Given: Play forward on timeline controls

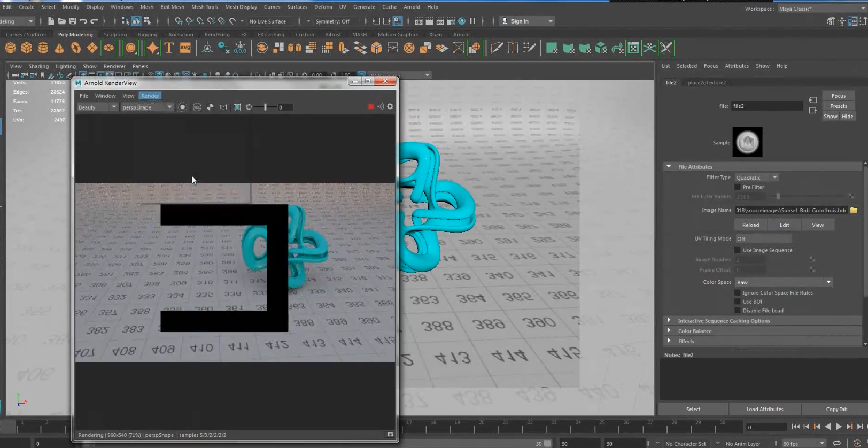Looking at the screenshot, I should click(839, 427).
